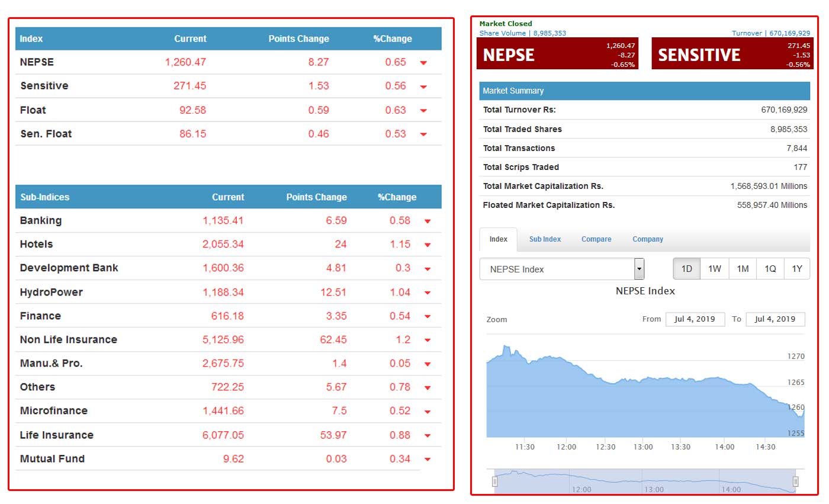
Task: Click the red down arrow in Banking row
Action: coord(428,221)
